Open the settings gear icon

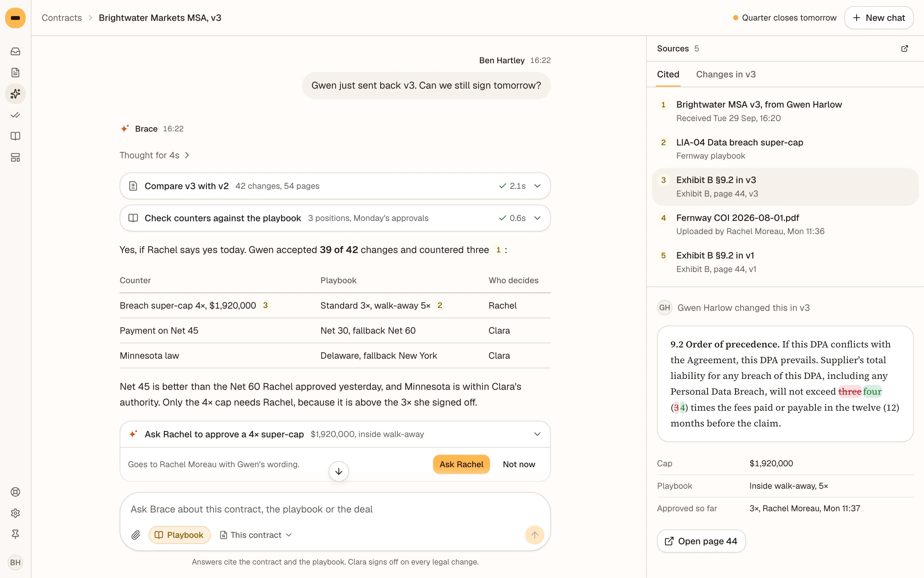click(x=15, y=513)
